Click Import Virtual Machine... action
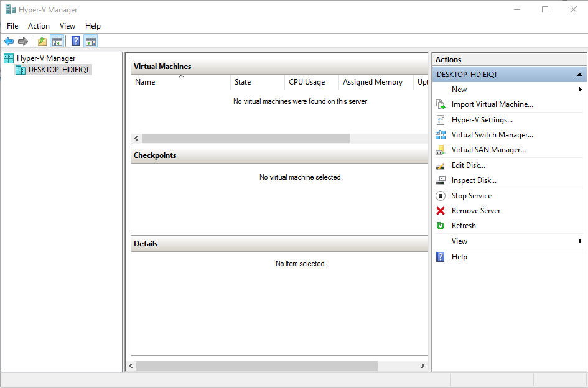Image resolution: width=588 pixels, height=388 pixels. (492, 104)
